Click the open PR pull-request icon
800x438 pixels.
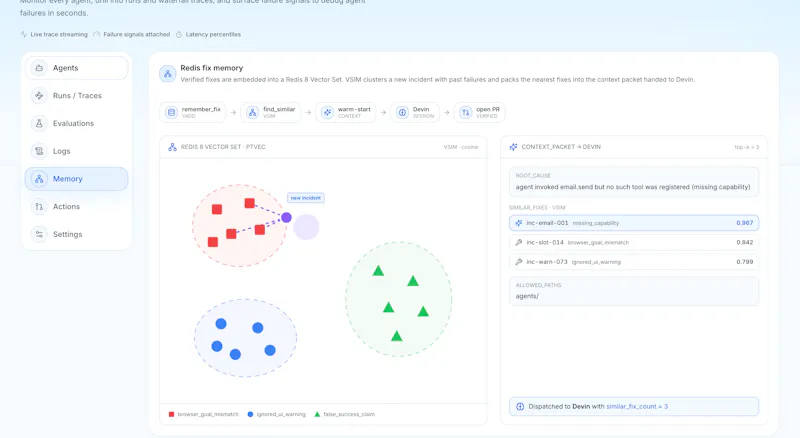coord(465,112)
